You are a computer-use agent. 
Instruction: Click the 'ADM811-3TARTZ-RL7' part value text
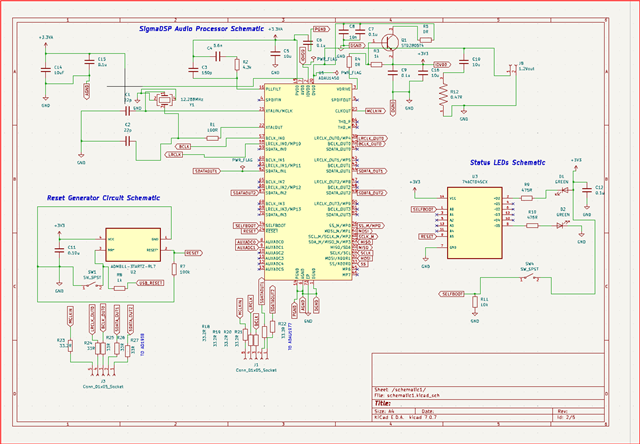pyautogui.click(x=133, y=266)
